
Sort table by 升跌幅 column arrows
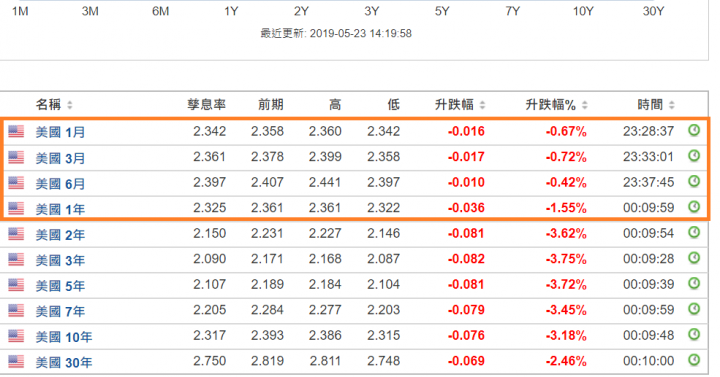coord(482,105)
